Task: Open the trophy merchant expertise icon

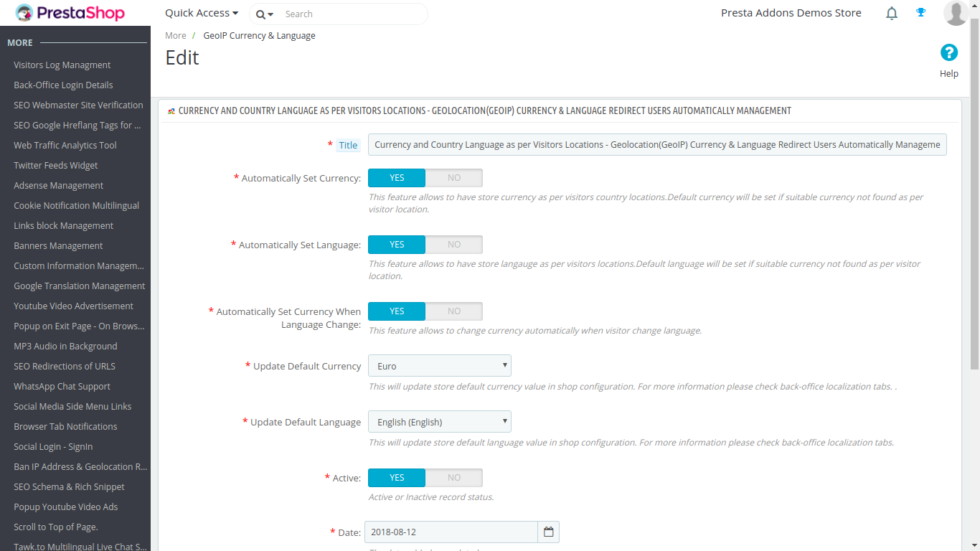Action: point(921,12)
